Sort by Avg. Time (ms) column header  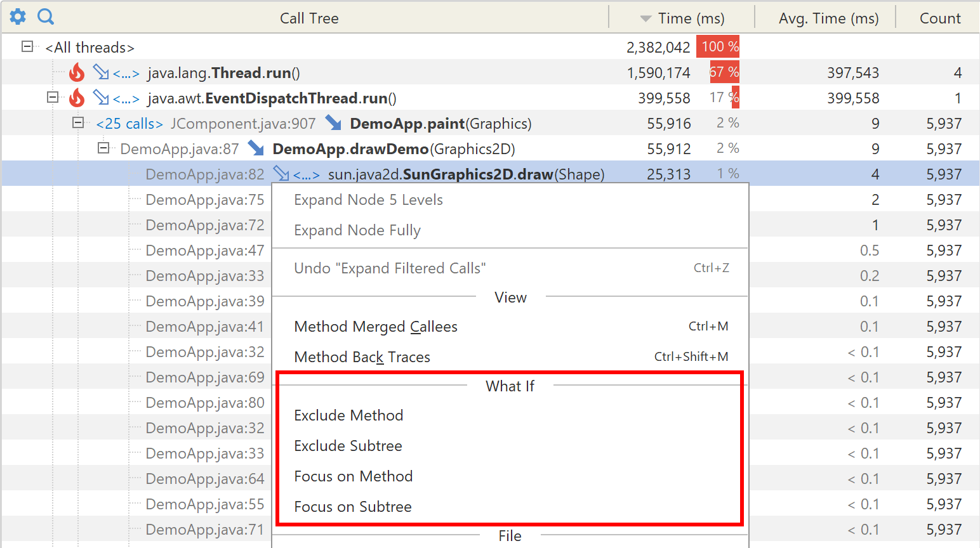[x=825, y=18]
